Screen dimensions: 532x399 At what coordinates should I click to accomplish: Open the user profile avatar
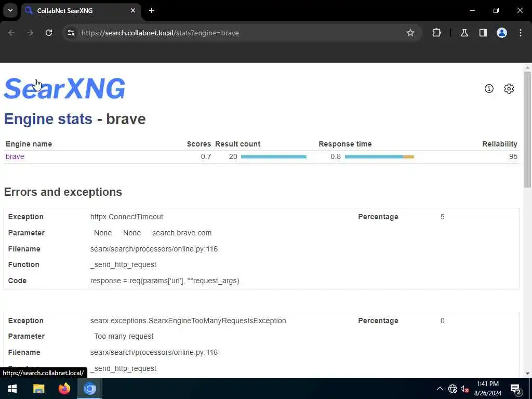(502, 33)
